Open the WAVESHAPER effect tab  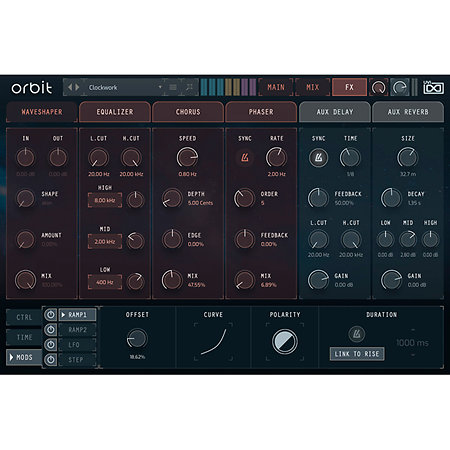[42, 112]
